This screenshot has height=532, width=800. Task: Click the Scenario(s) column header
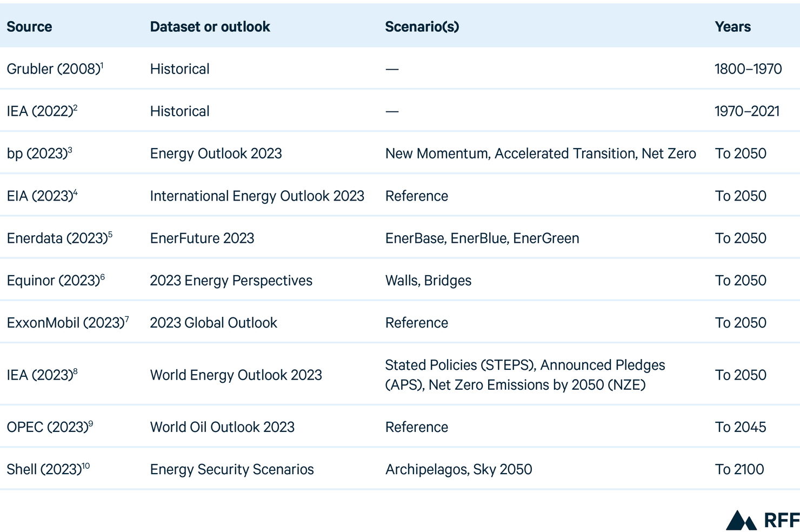(x=422, y=27)
